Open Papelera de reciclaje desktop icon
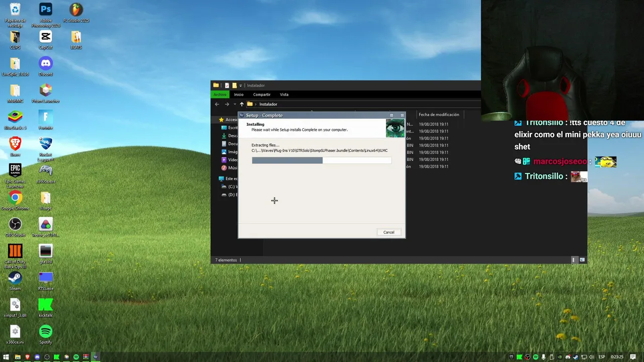The width and height of the screenshot is (644, 362). (x=15, y=15)
